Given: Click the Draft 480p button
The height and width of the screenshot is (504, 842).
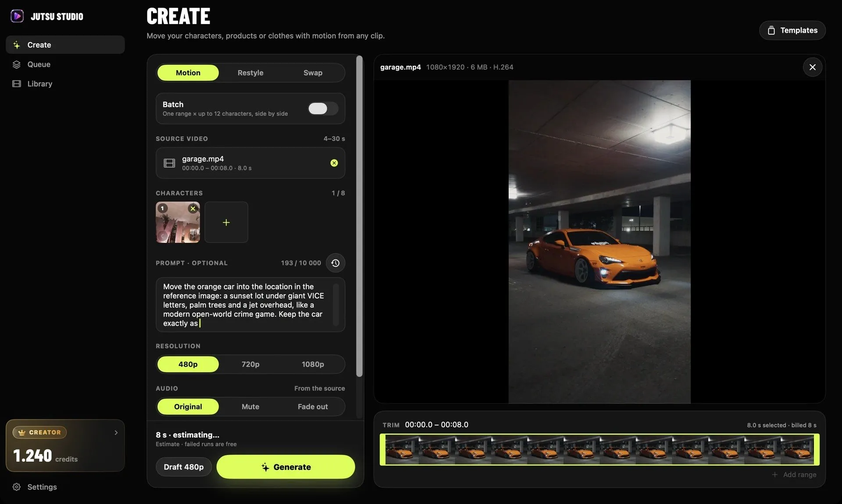Looking at the screenshot, I should 184,467.
